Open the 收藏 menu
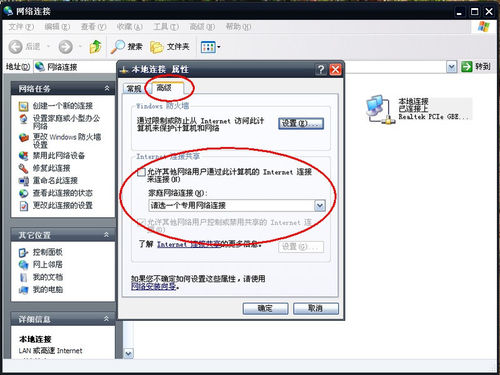 pos(129,27)
